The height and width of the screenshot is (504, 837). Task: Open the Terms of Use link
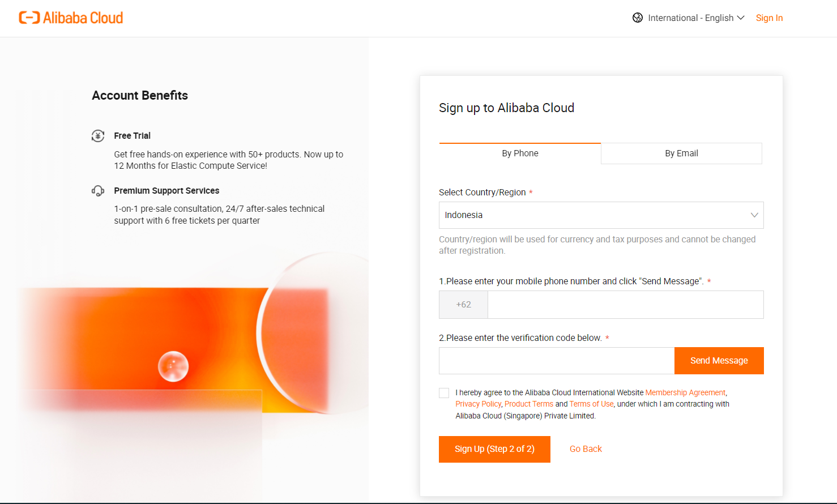pyautogui.click(x=591, y=404)
